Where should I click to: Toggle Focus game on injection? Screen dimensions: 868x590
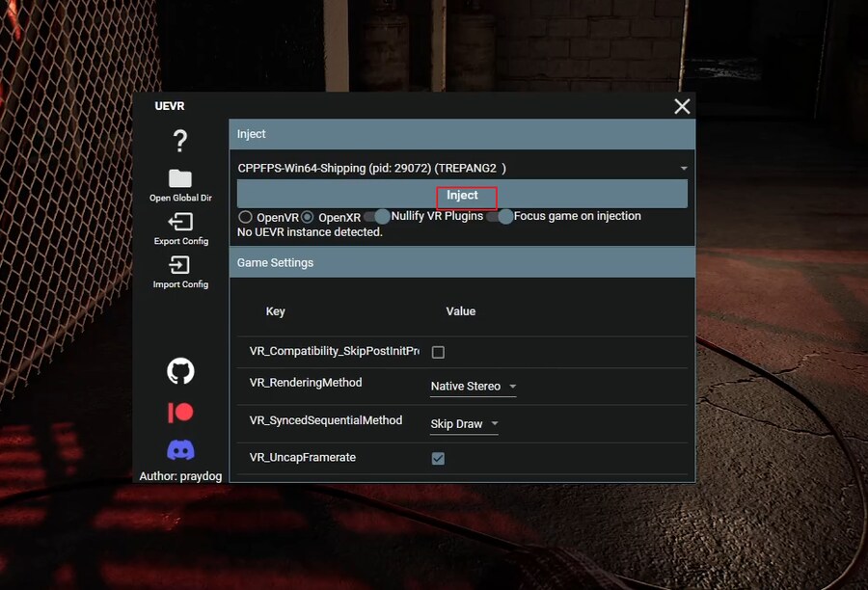(x=504, y=216)
